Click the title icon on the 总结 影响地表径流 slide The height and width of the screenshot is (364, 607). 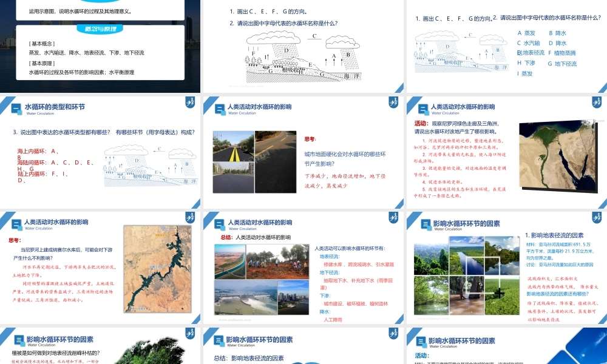tap(219, 340)
